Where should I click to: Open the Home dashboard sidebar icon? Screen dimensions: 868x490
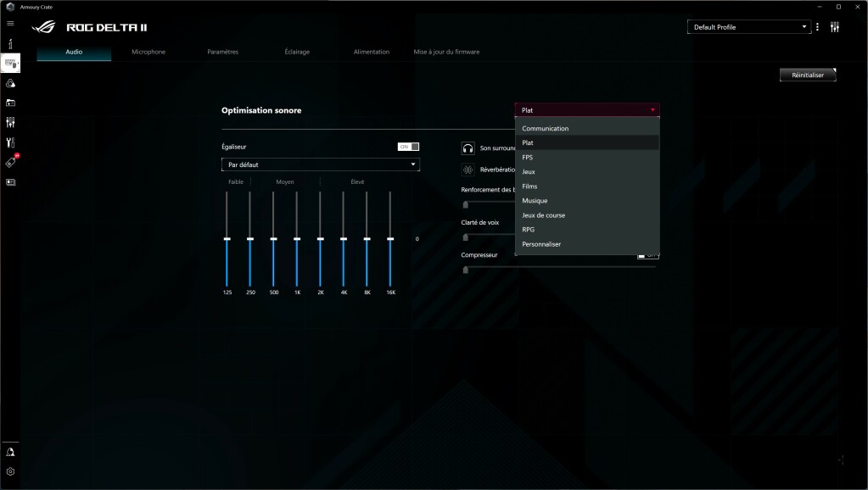tap(10, 44)
